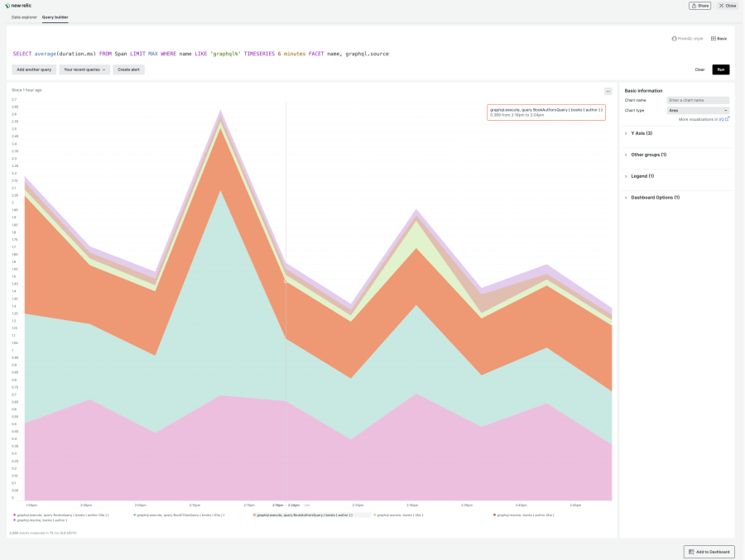This screenshot has width=745, height=560.
Task: Clear the current query
Action: coord(699,69)
